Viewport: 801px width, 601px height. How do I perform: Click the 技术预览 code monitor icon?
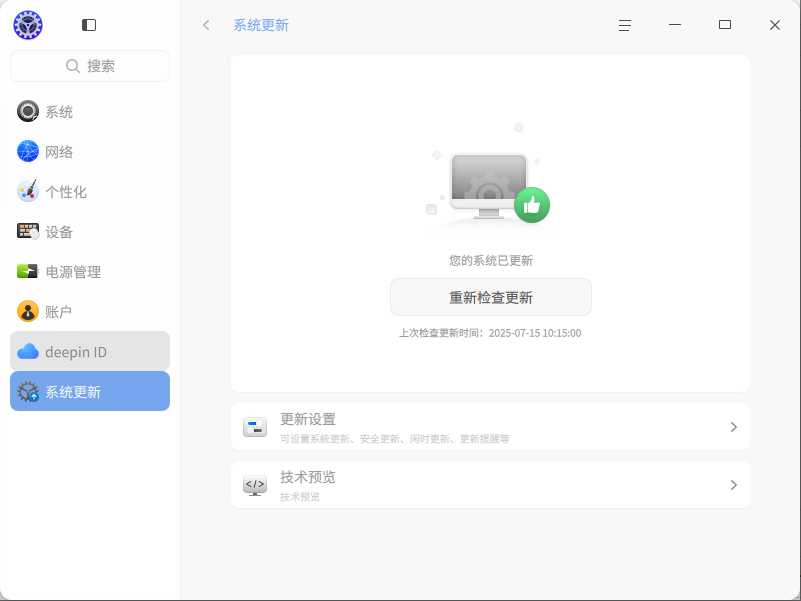coord(255,485)
